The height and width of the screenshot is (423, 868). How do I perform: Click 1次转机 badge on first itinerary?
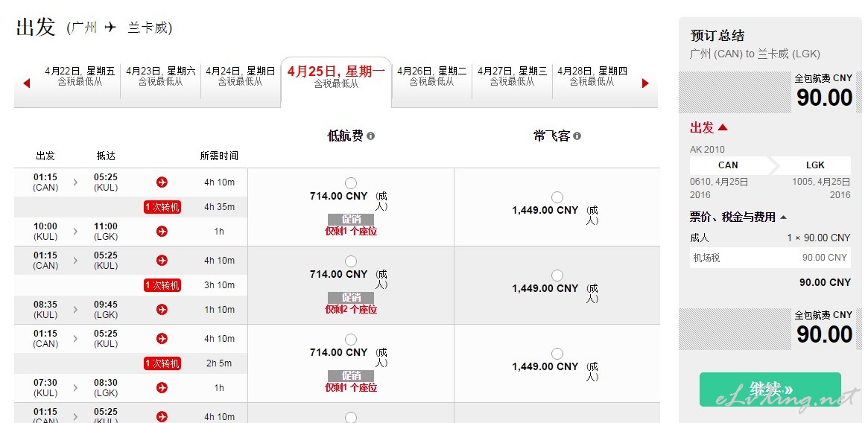[x=162, y=207]
